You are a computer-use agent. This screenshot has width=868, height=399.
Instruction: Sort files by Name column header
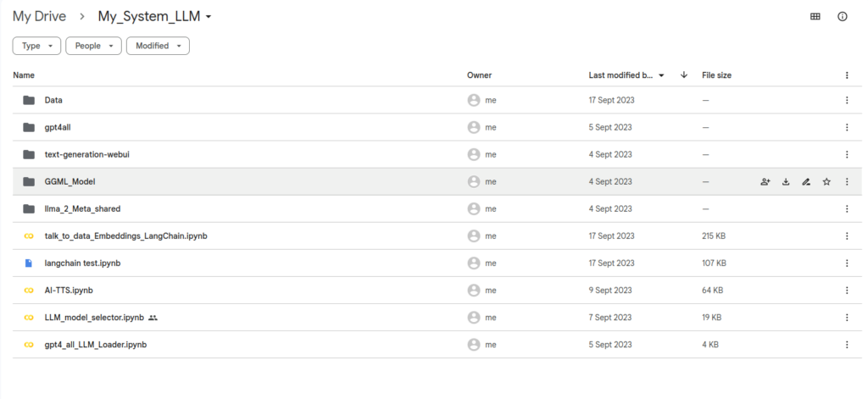tap(24, 75)
